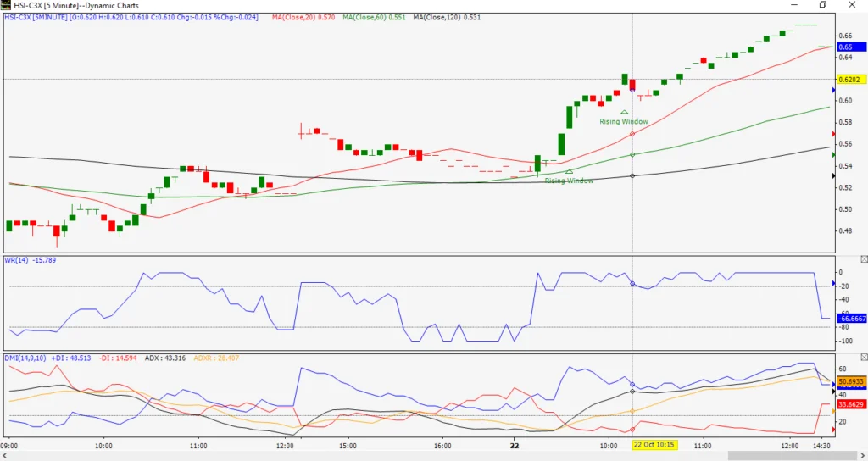Click the scrollbar right arrow

tap(862, 455)
